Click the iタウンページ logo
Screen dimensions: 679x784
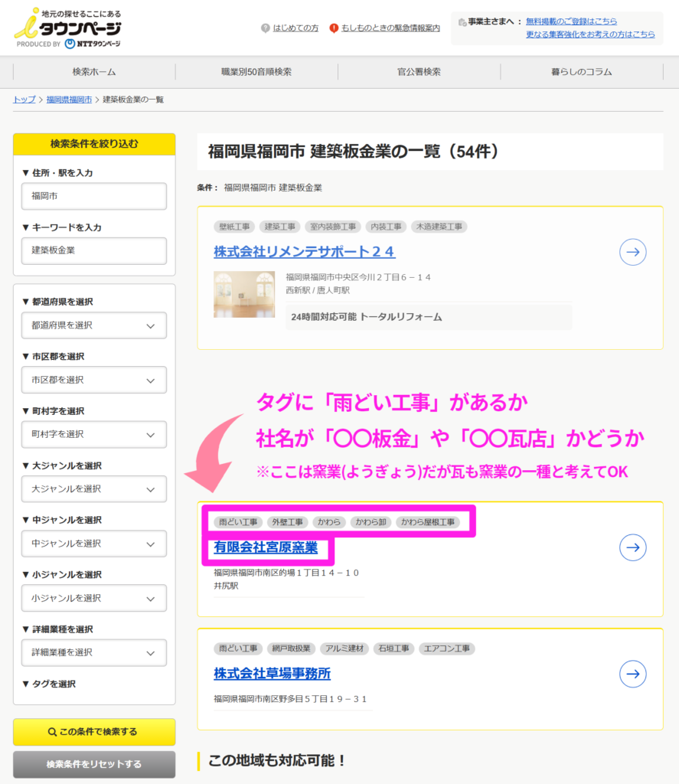click(68, 28)
